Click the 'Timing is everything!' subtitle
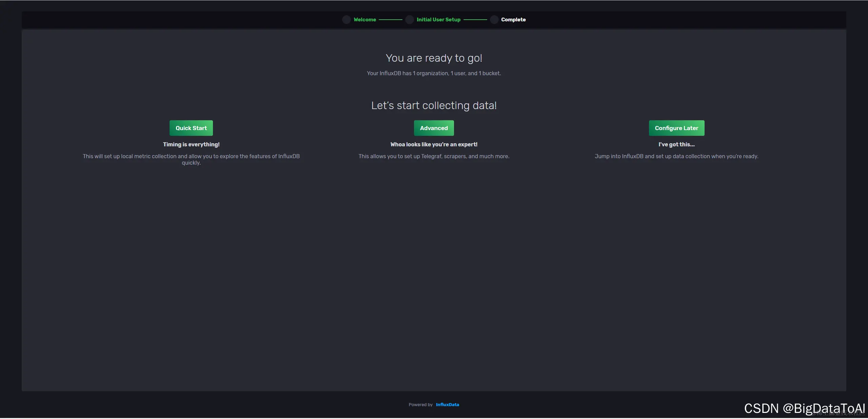 coord(191,144)
